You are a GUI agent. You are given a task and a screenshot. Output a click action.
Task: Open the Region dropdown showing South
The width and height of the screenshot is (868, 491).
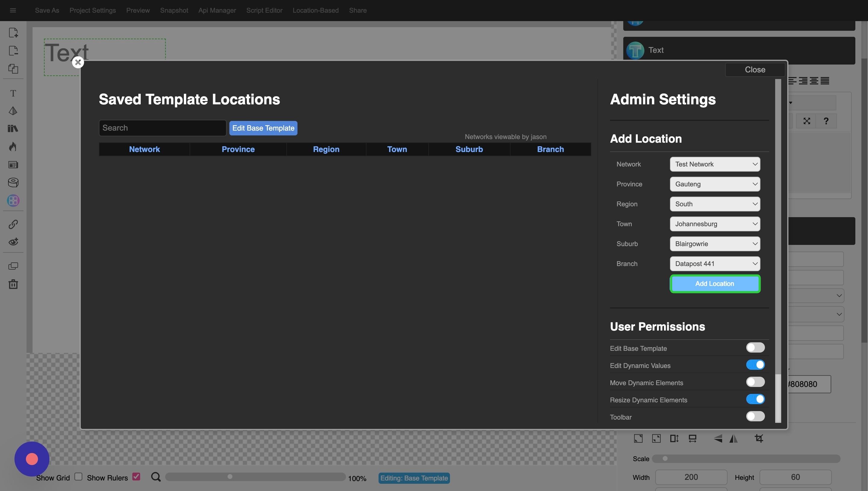tap(715, 204)
